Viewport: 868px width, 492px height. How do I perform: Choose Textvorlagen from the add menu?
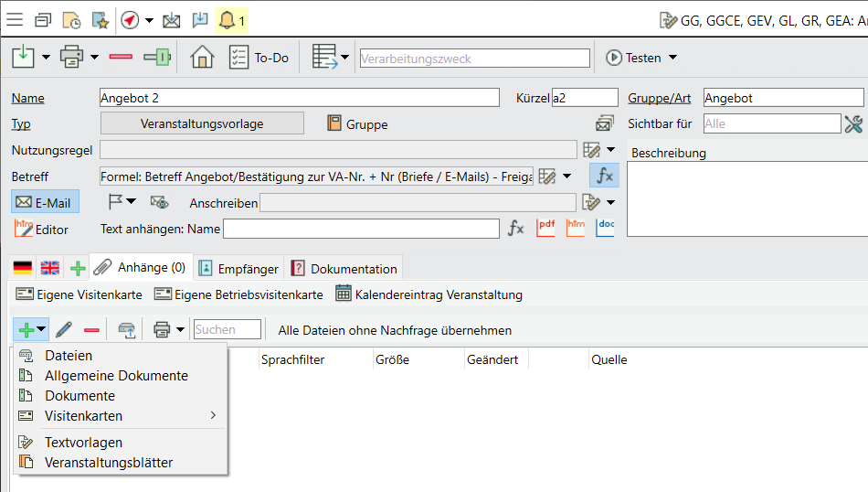coord(83,443)
